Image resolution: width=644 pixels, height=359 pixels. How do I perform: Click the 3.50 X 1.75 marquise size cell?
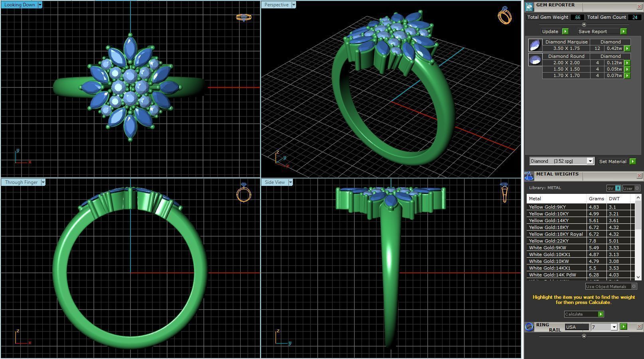pos(566,48)
